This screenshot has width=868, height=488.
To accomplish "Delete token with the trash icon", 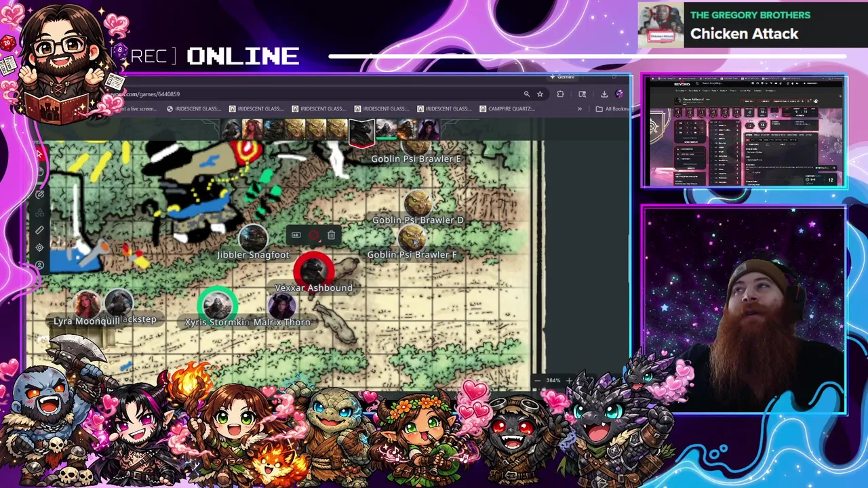I will coord(331,235).
